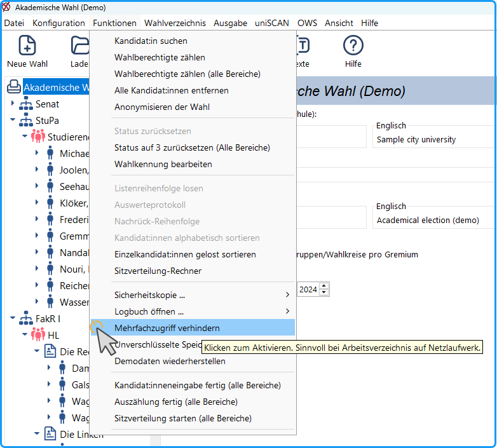Image resolution: width=497 pixels, height=448 pixels.
Task: Click the Senat committee hierarchy icon
Action: [25, 104]
